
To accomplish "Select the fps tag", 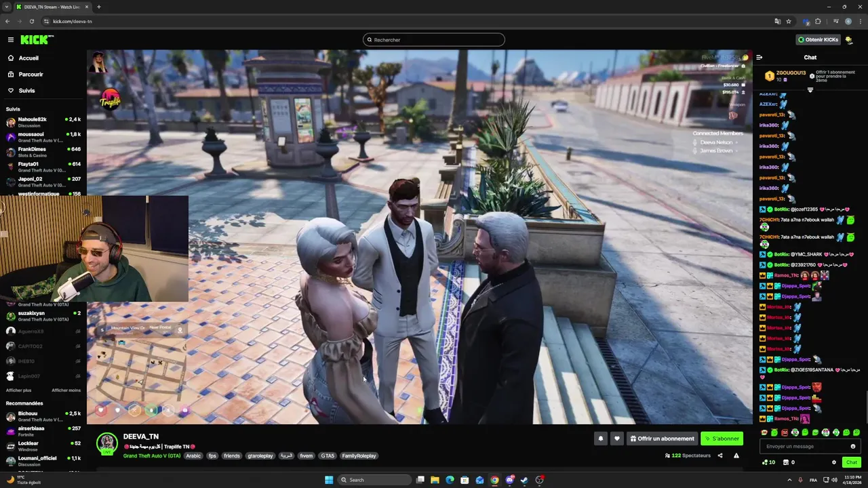I will (x=212, y=456).
